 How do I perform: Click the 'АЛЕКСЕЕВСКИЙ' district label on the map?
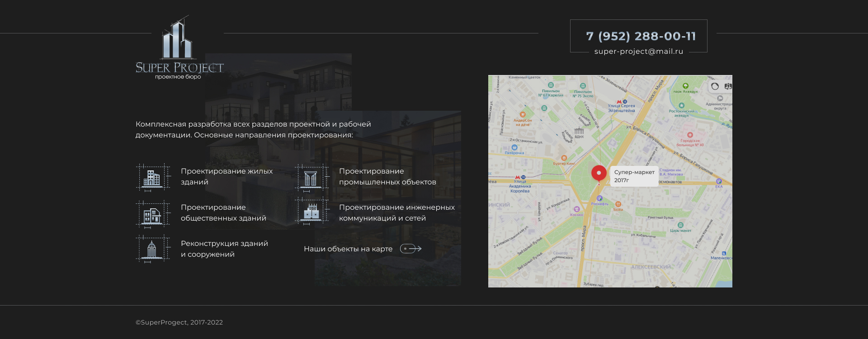click(x=651, y=267)
